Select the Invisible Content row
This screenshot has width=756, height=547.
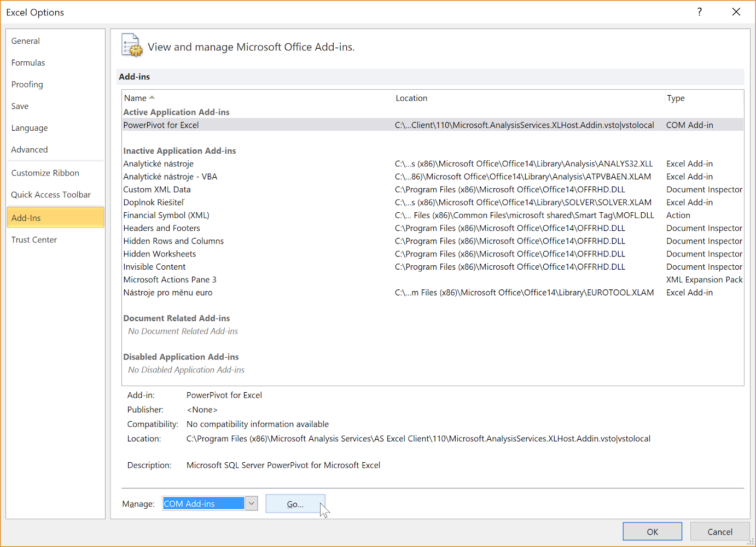click(433, 267)
